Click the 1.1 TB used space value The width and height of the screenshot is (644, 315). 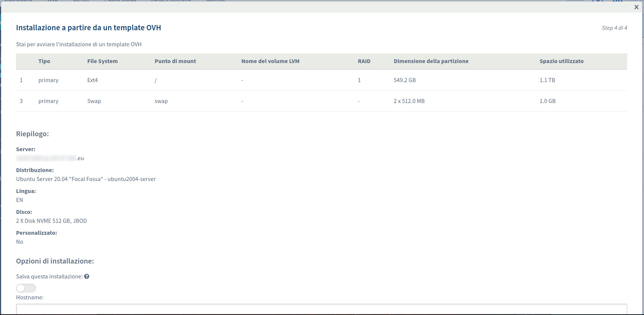(x=547, y=80)
